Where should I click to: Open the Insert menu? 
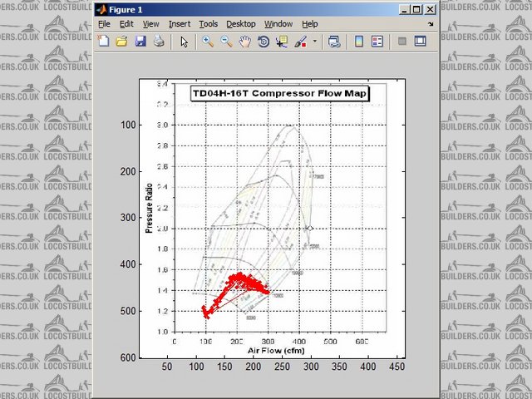coord(180,24)
